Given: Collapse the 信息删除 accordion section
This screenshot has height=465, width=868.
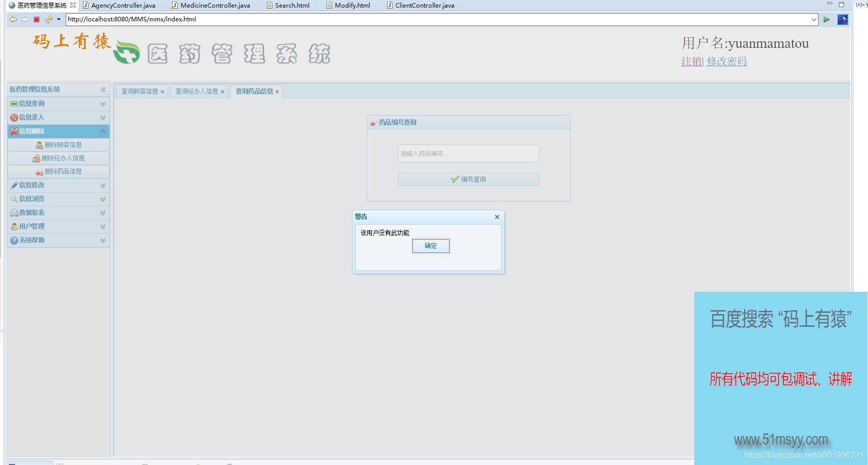Looking at the screenshot, I should (103, 131).
